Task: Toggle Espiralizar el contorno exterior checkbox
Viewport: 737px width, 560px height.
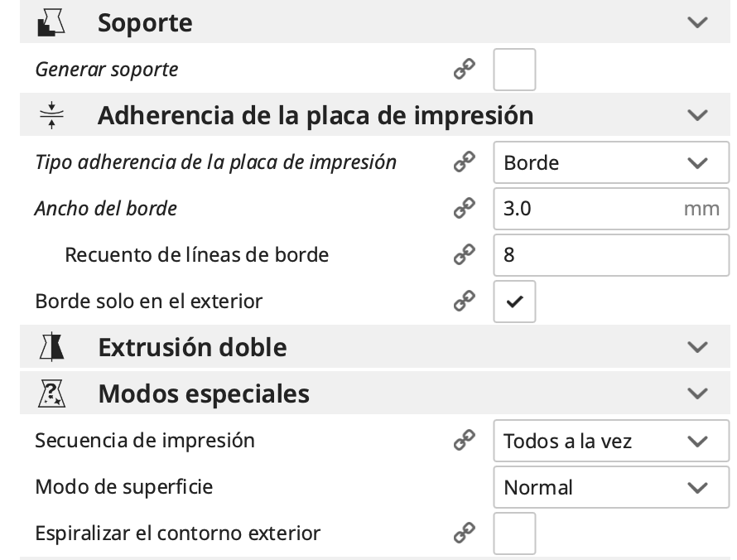Action: pyautogui.click(x=514, y=533)
